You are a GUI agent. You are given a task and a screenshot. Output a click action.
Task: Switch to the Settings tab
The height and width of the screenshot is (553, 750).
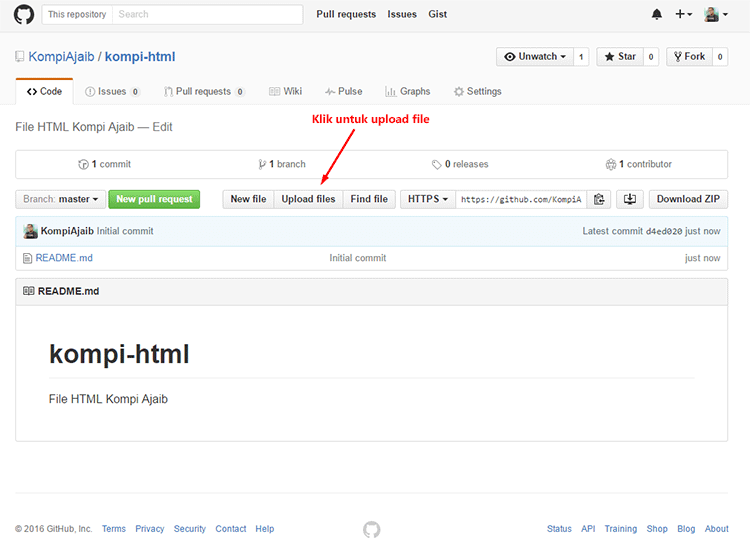(x=477, y=91)
